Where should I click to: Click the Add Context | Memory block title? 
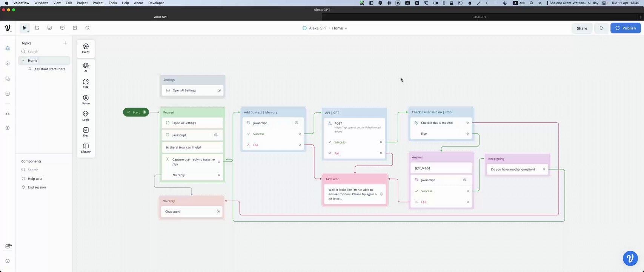pos(260,112)
